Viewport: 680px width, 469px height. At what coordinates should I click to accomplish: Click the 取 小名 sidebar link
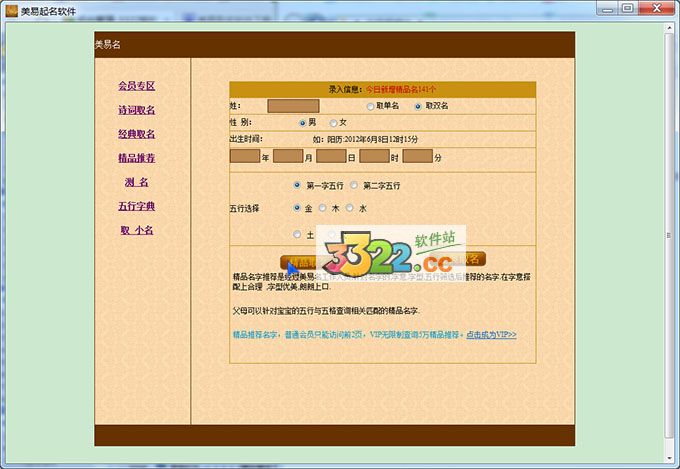137,230
